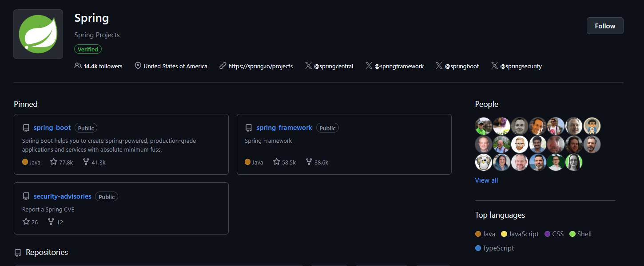Click the security-advisories fork icon
The image size is (644, 266).
51,222
